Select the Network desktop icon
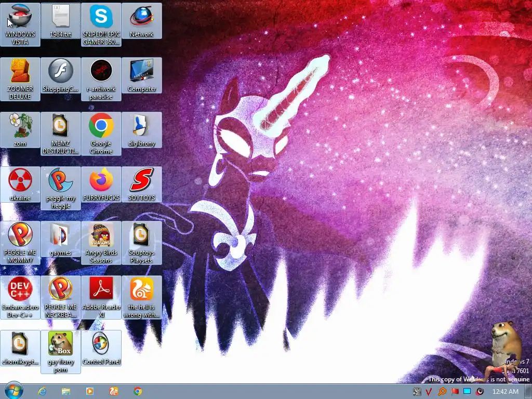532x399 pixels. 141,21
